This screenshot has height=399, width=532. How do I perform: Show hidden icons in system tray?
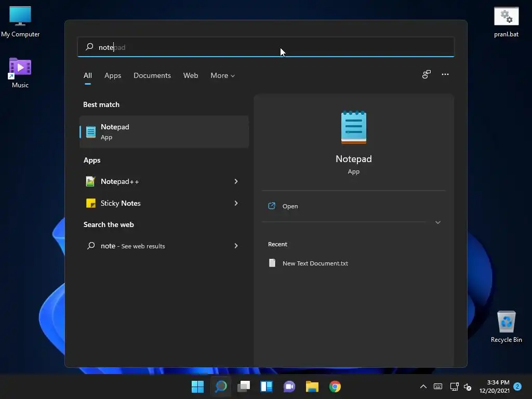pos(423,387)
